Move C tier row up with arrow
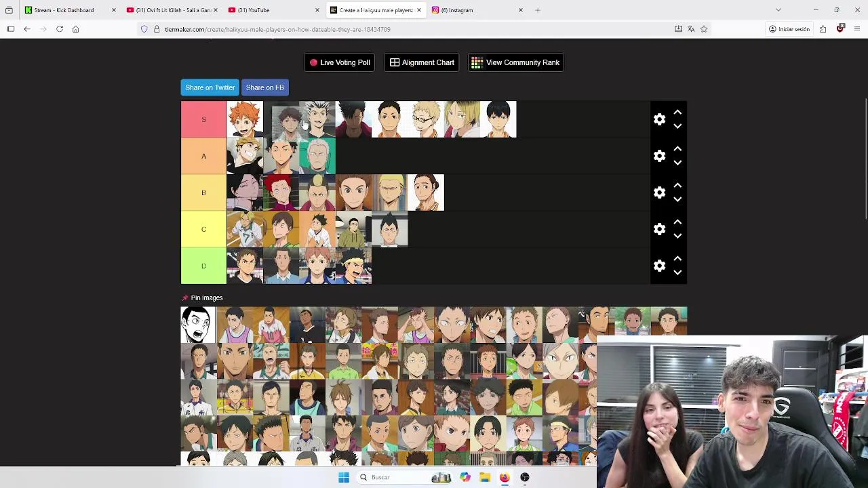Image resolution: width=868 pixels, height=488 pixels. [677, 222]
